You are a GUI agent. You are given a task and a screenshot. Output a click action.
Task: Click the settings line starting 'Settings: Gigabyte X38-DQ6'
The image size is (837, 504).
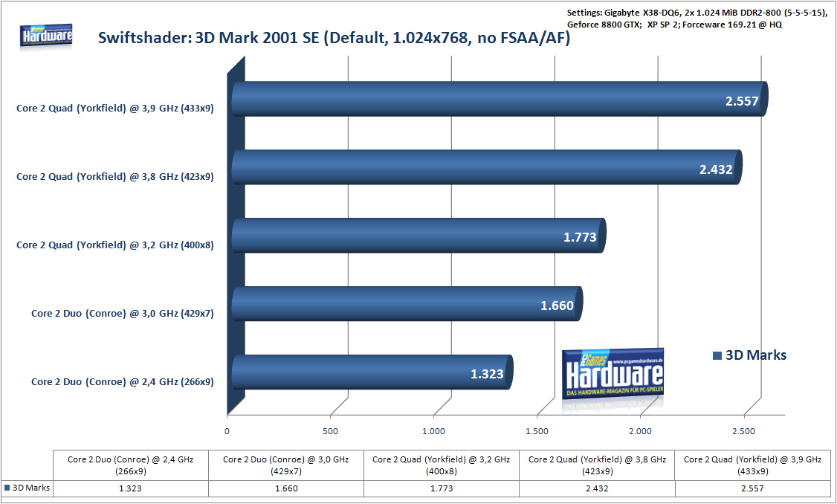(x=697, y=13)
